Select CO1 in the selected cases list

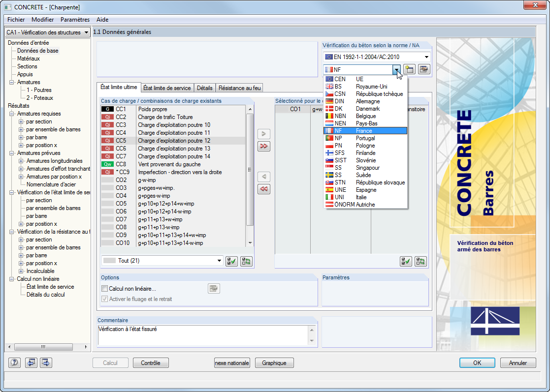(x=295, y=109)
